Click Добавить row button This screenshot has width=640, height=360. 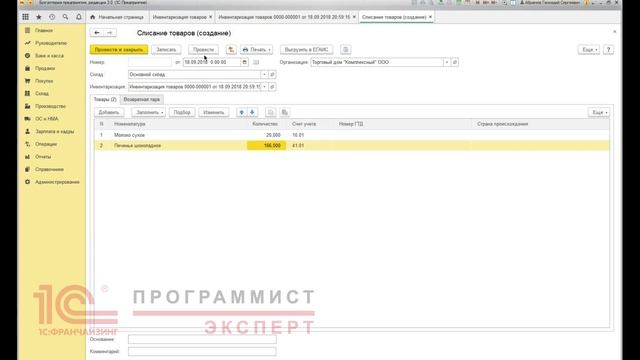pos(109,112)
